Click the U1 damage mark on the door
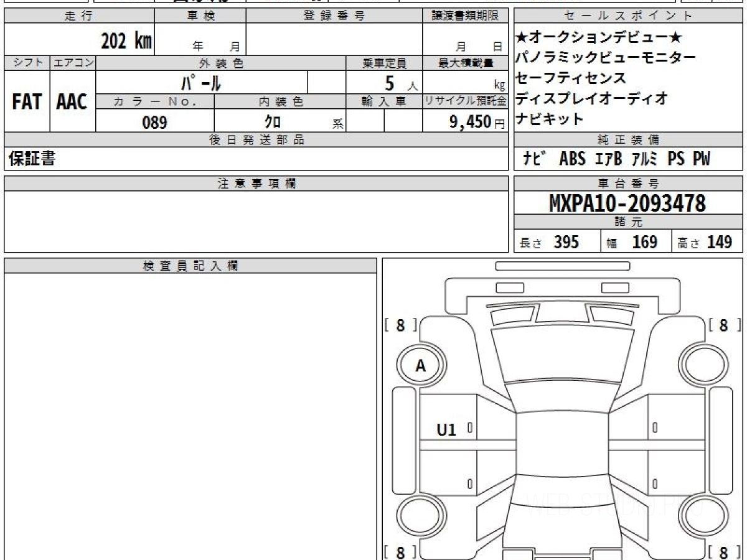 (x=446, y=429)
